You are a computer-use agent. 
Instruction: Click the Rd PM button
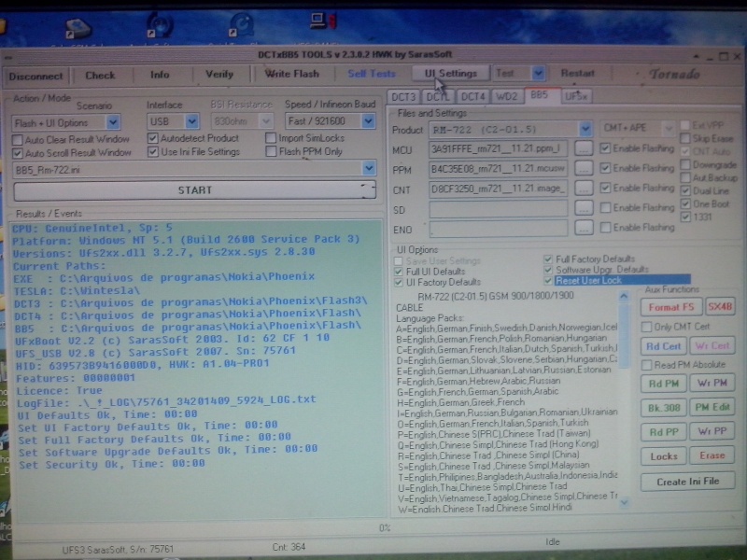click(x=664, y=384)
